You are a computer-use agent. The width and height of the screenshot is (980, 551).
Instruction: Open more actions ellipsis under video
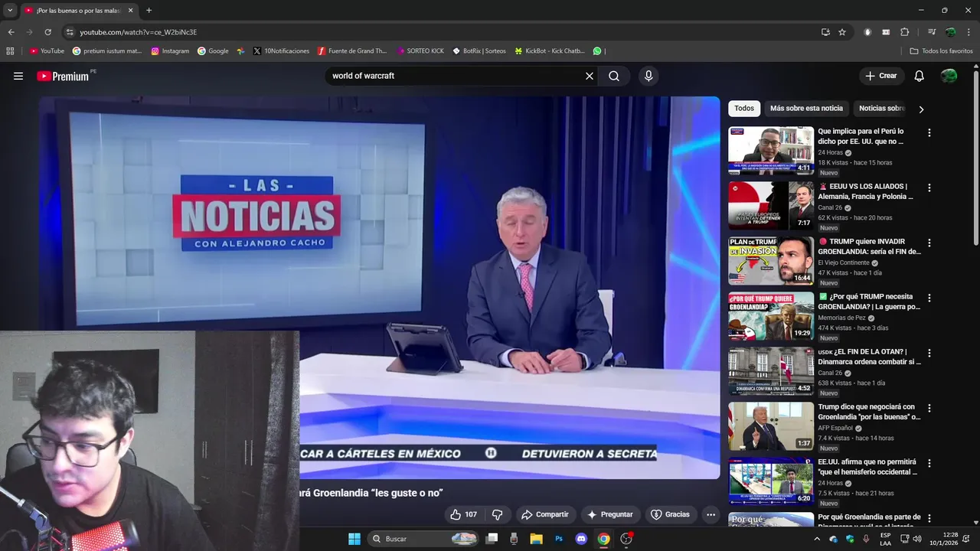710,514
